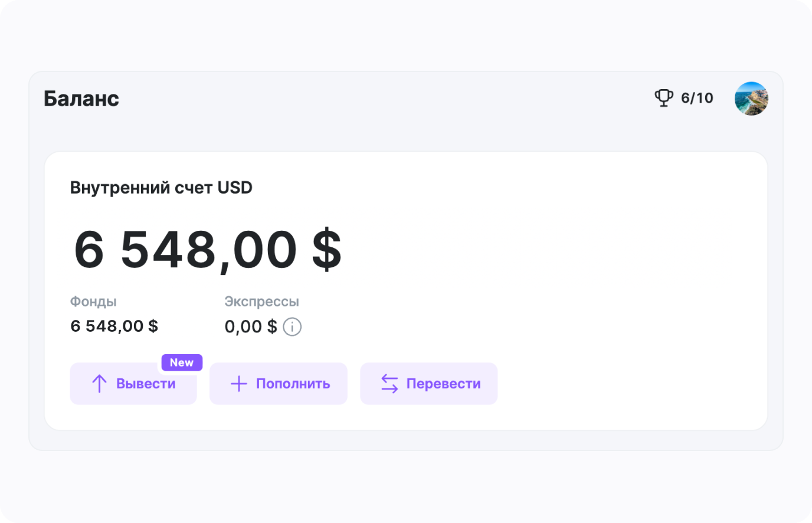Click the up arrow icon on Вывести
This screenshot has height=523, width=812.
pyautogui.click(x=99, y=384)
